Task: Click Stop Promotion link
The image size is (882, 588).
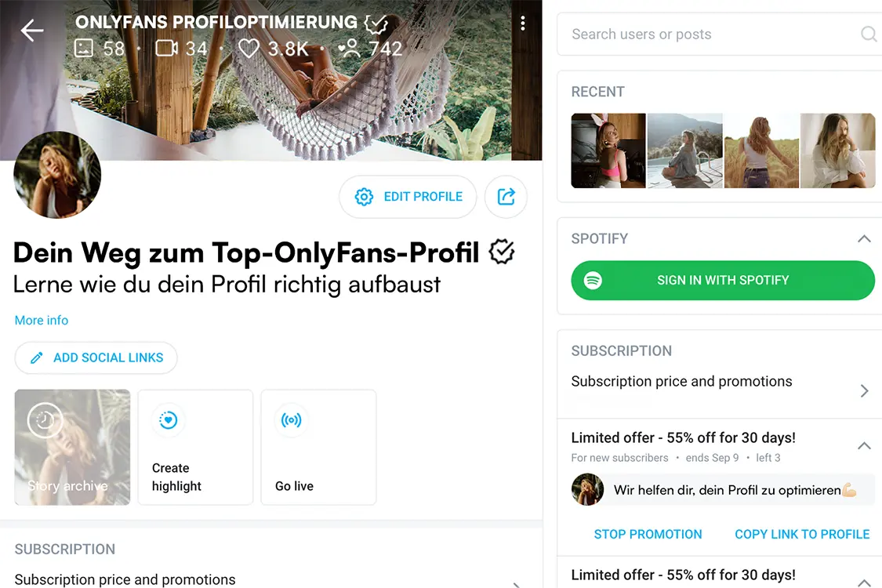Action: click(x=648, y=534)
